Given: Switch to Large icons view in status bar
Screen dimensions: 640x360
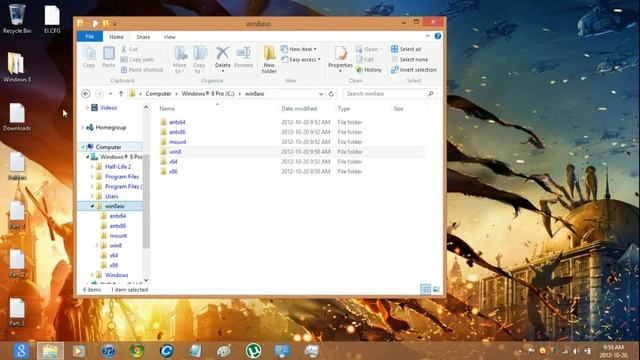Looking at the screenshot, I should [x=436, y=289].
